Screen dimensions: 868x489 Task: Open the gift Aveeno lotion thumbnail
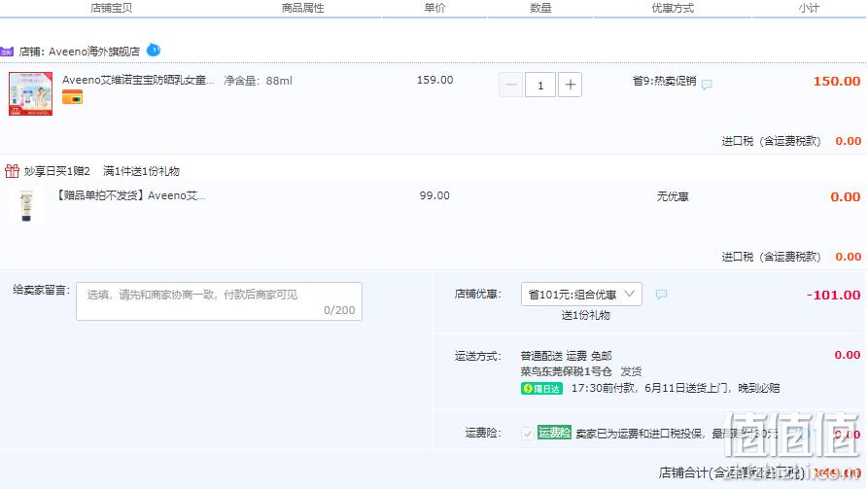(26, 205)
